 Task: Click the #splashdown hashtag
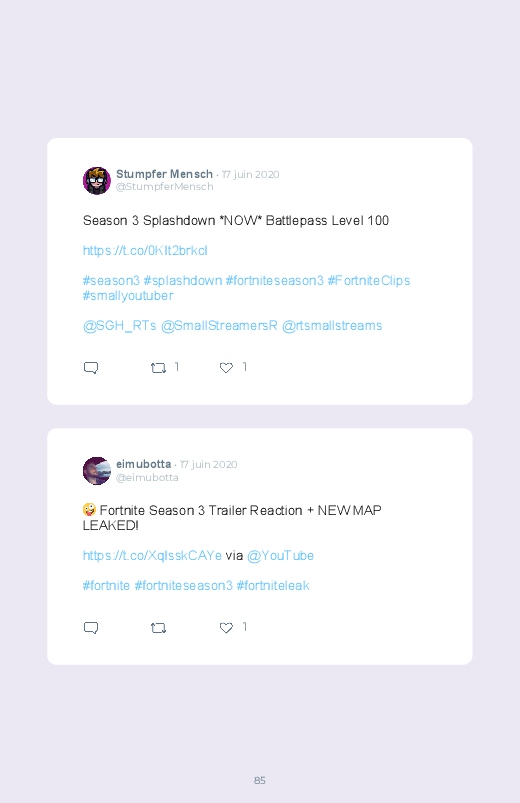click(x=183, y=281)
